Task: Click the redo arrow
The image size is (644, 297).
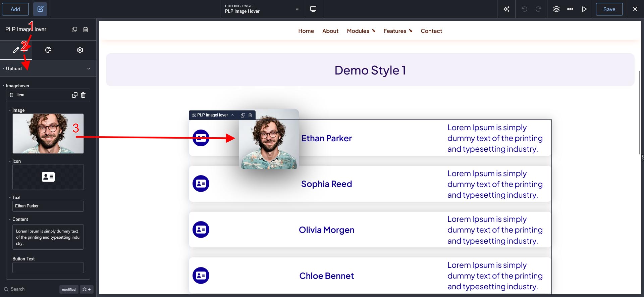Action: click(x=538, y=9)
